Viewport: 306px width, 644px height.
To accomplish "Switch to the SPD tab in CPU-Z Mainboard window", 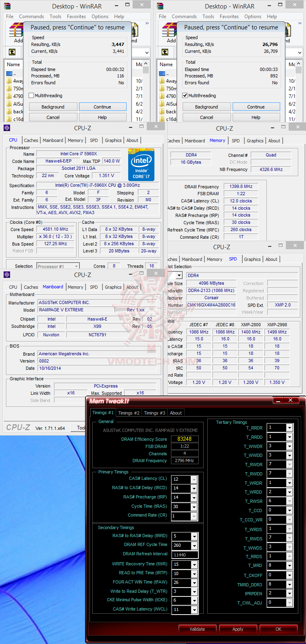I will click(x=94, y=287).
